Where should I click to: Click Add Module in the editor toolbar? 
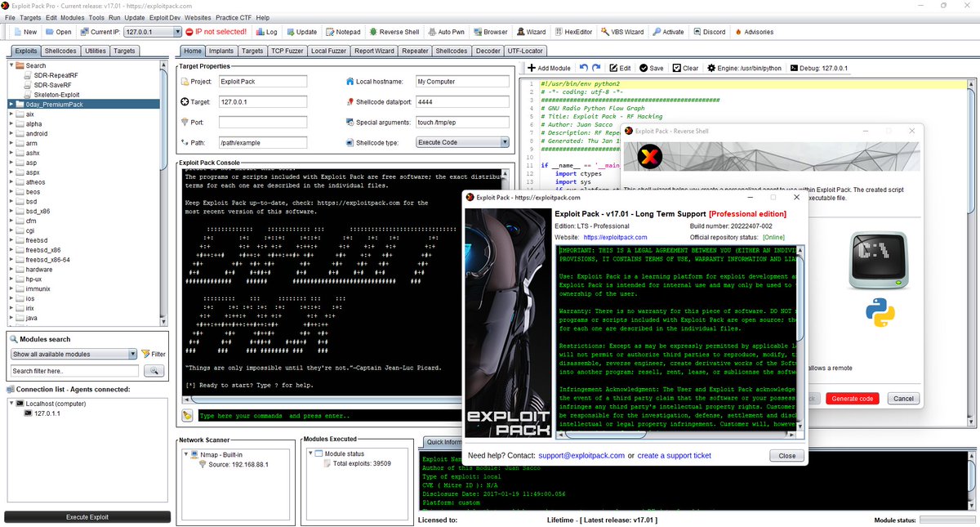549,69
